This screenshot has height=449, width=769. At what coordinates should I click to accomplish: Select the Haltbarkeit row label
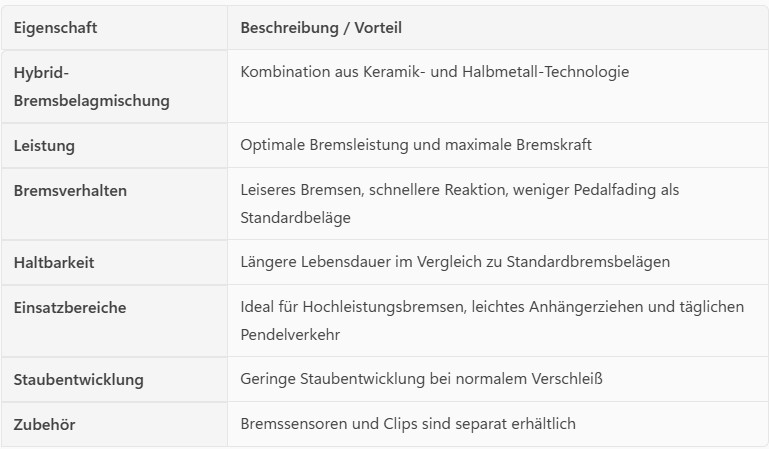click(x=56, y=263)
